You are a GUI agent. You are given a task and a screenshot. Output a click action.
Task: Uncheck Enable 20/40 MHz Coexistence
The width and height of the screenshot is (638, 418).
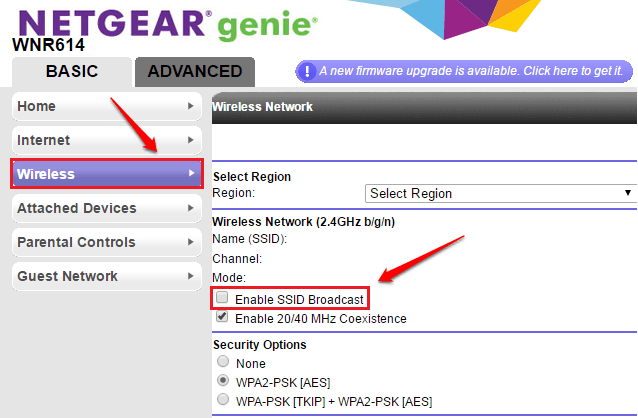tap(222, 317)
